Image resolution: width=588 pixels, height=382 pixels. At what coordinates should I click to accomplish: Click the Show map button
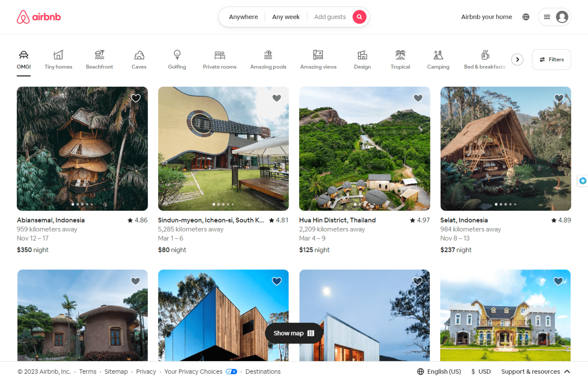click(x=294, y=333)
